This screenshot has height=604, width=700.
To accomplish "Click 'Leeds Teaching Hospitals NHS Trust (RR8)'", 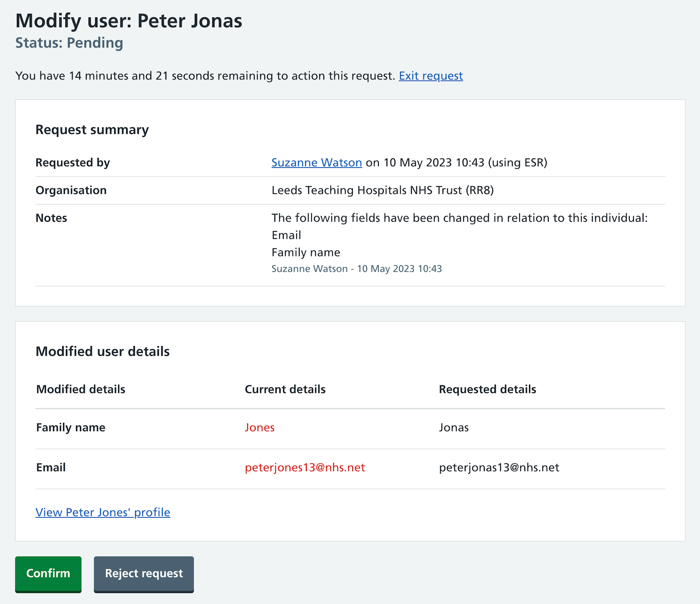I will (x=382, y=191).
